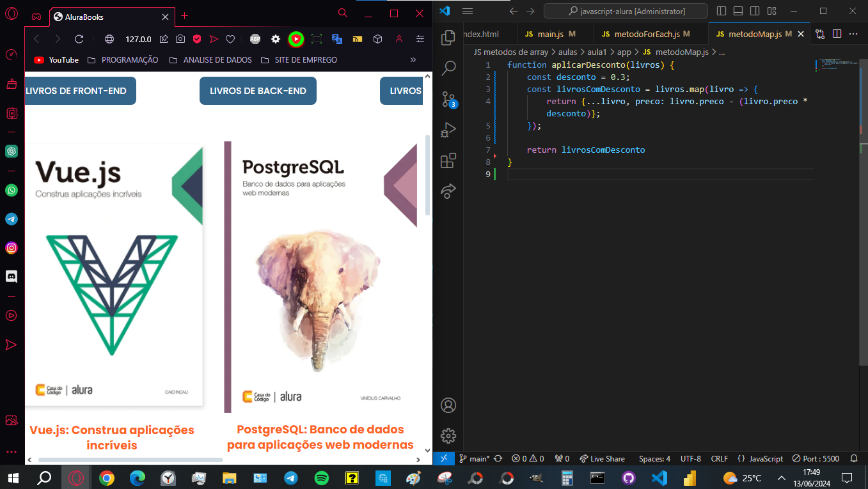Toggle the bottom panel in VS Code

[738, 11]
